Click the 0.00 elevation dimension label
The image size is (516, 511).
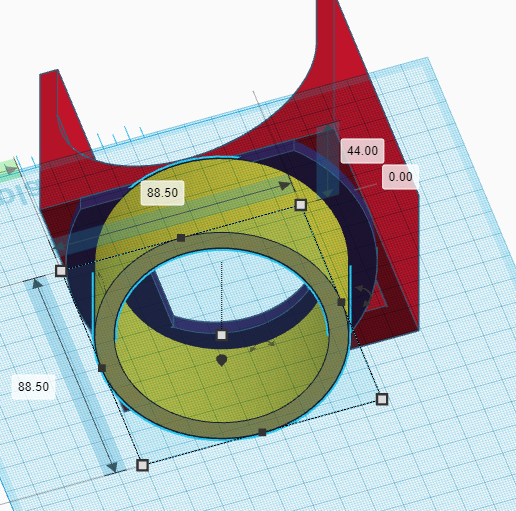400,177
